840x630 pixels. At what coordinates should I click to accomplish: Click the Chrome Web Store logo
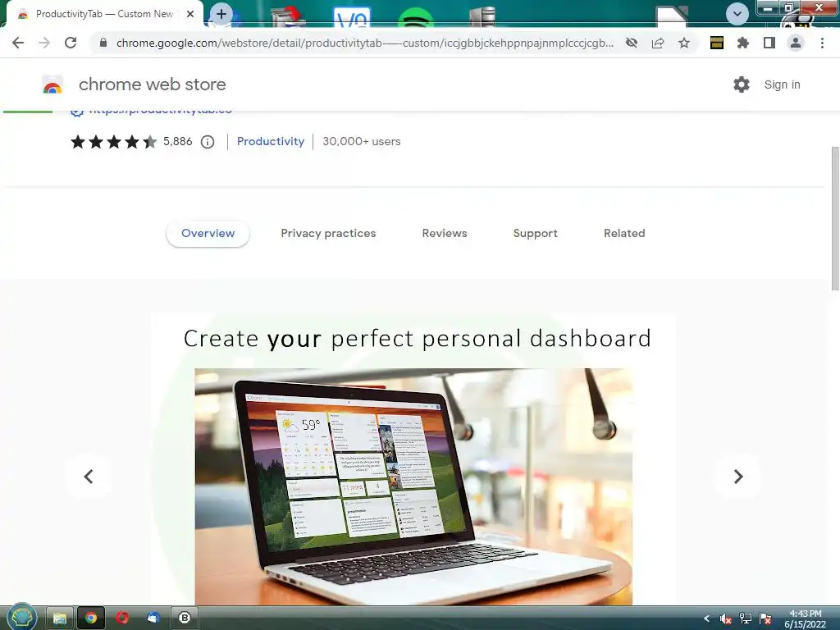(x=52, y=84)
